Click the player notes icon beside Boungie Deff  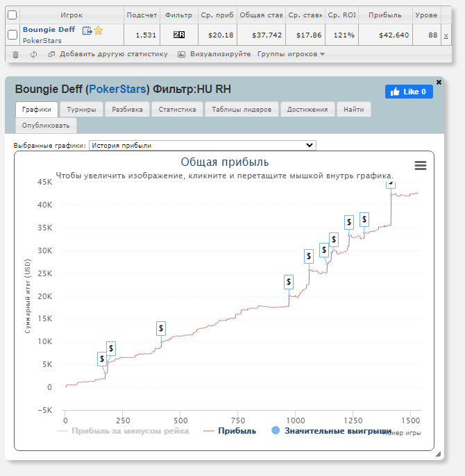pos(87,31)
